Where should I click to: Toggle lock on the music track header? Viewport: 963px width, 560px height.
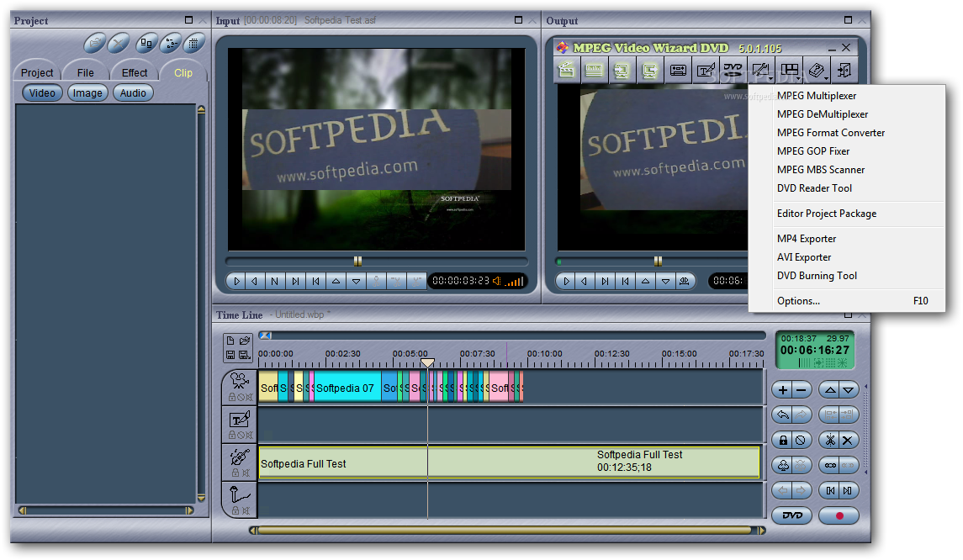pyautogui.click(x=235, y=473)
